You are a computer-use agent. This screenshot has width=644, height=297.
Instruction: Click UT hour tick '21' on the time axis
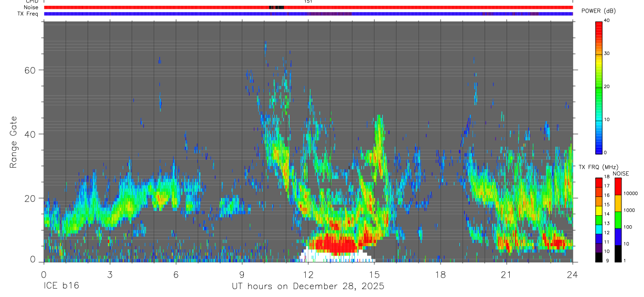click(507, 274)
